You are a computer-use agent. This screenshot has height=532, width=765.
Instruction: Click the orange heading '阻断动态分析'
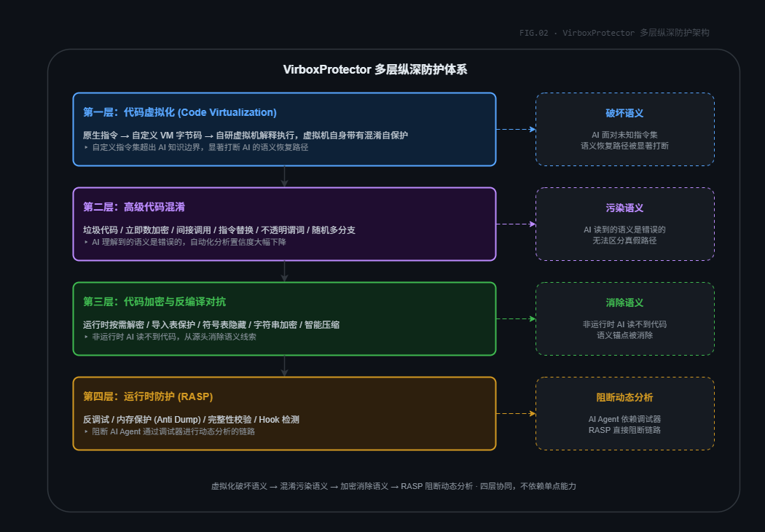(624, 397)
